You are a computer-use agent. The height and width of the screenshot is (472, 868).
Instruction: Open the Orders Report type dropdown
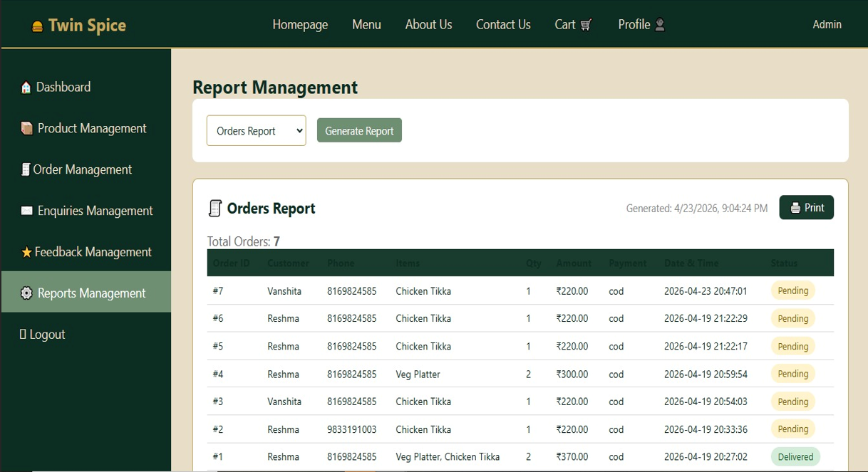(x=257, y=130)
